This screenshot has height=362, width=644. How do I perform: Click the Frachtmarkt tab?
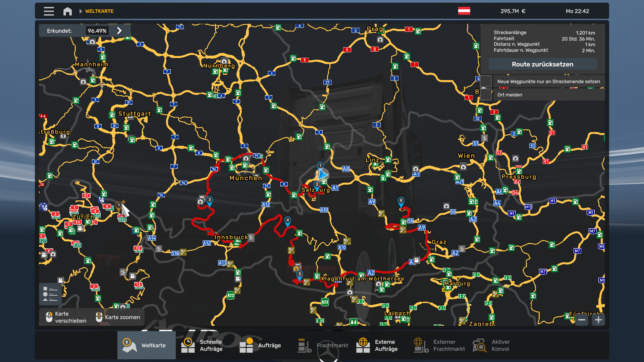point(323,345)
